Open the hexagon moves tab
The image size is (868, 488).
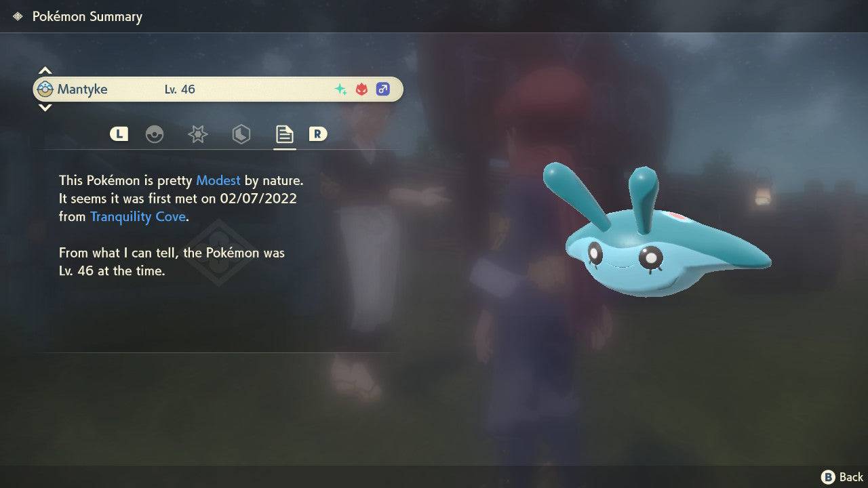click(x=241, y=134)
